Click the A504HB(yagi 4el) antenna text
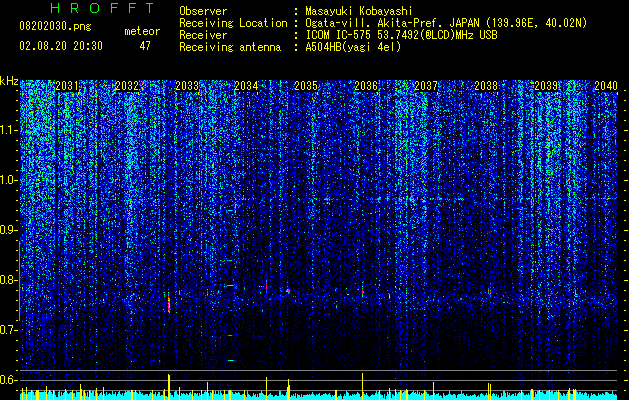Viewport: 629px width, 400px height. click(x=353, y=47)
